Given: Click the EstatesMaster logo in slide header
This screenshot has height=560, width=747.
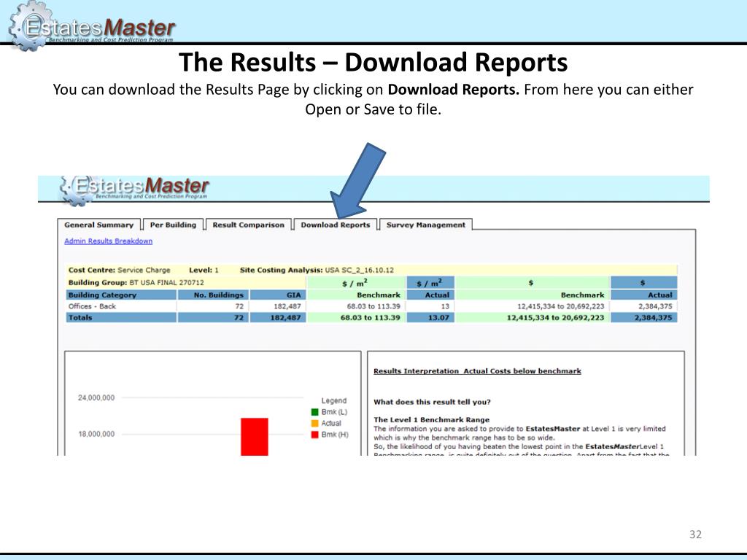Looking at the screenshot, I should 91,27.
